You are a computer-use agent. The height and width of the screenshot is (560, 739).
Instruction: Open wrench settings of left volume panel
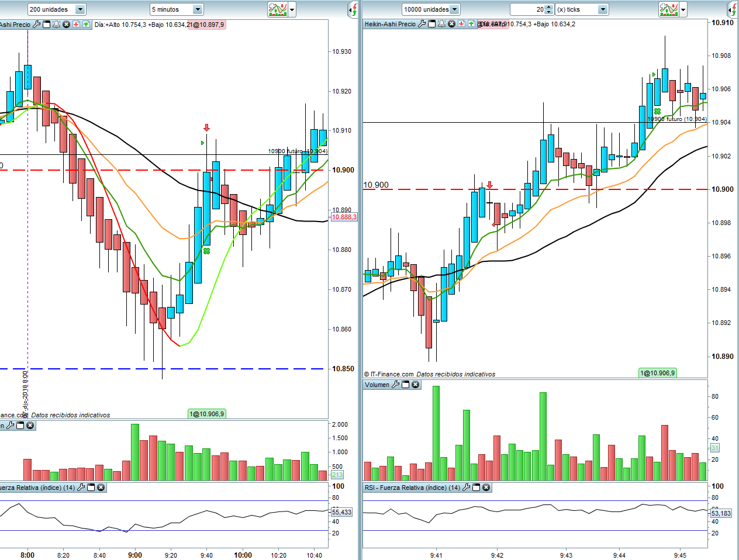tap(11, 426)
